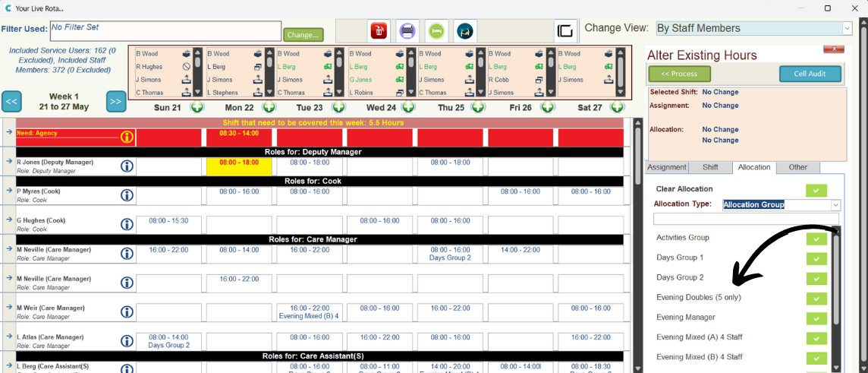Click the Cell Audit button

[810, 74]
